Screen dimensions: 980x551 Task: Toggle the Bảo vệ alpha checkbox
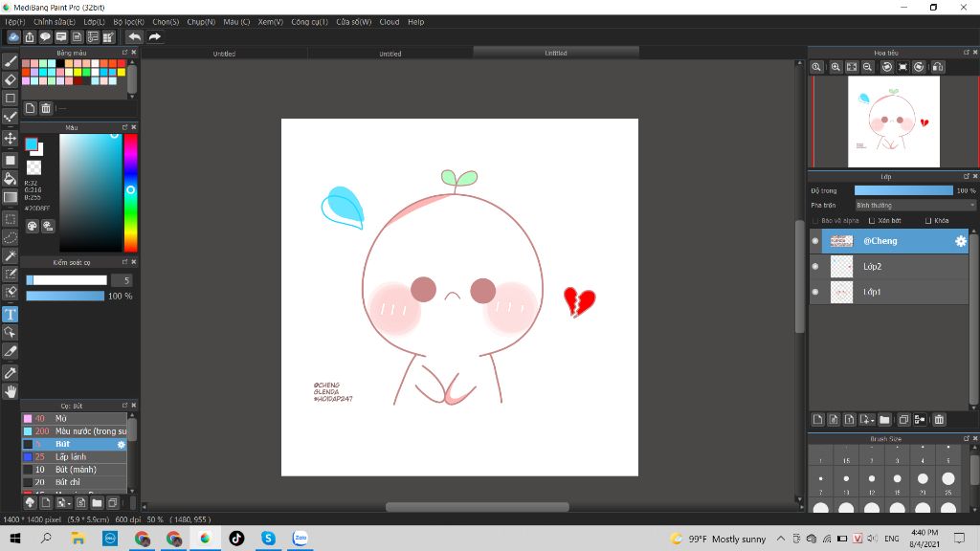click(815, 221)
